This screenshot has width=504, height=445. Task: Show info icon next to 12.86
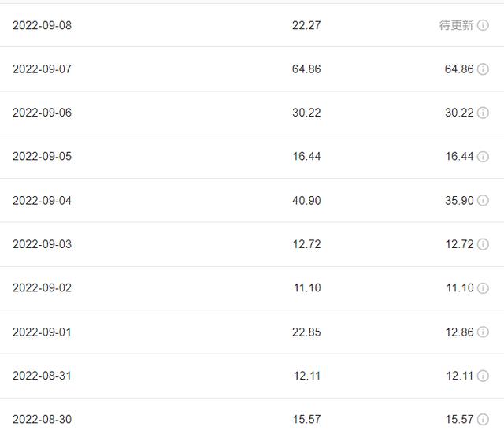click(x=483, y=332)
